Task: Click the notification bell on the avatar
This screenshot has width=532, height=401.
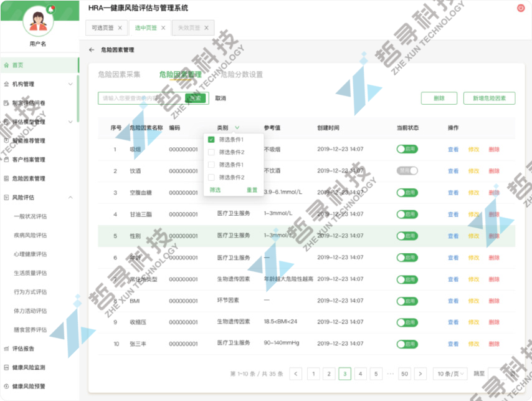Action: (51, 9)
